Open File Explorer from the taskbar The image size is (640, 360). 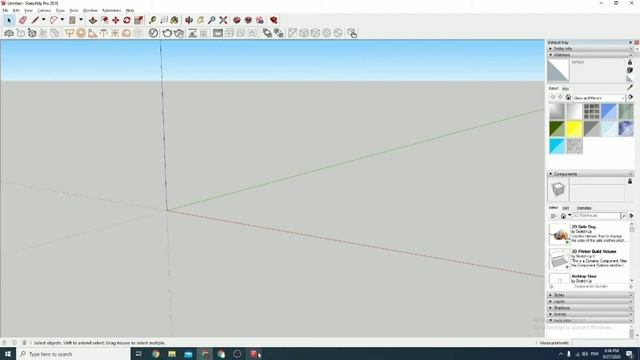point(172,354)
